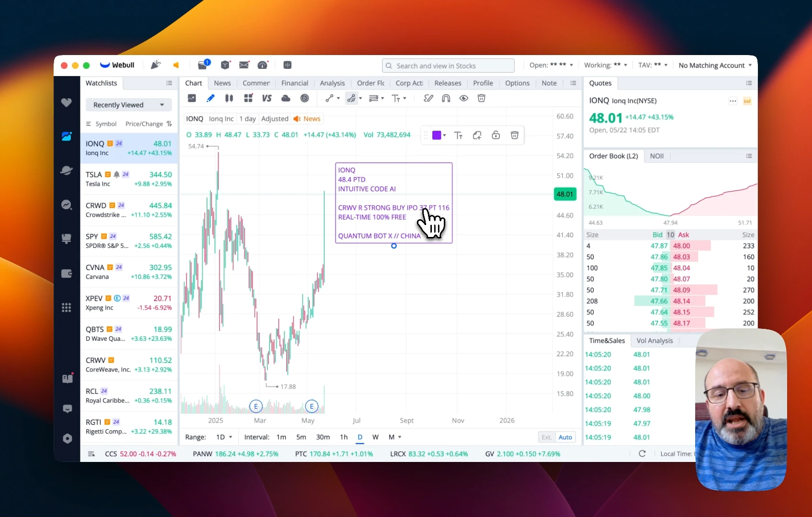812x517 pixels.
Task: Toggle Auto scale button
Action: click(565, 437)
